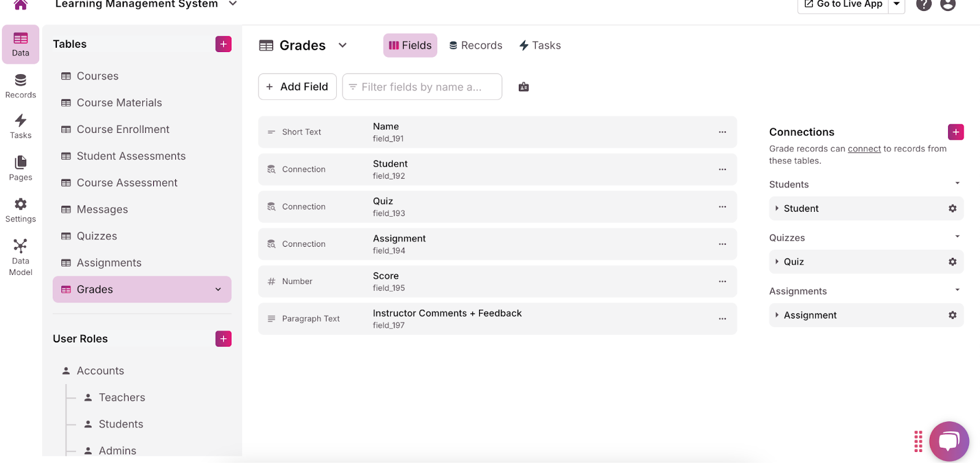
Task: Switch to the Records tab
Action: point(475,45)
